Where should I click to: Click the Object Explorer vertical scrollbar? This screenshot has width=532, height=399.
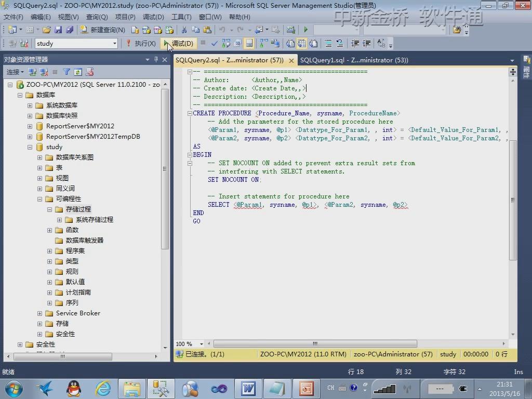pos(165,169)
